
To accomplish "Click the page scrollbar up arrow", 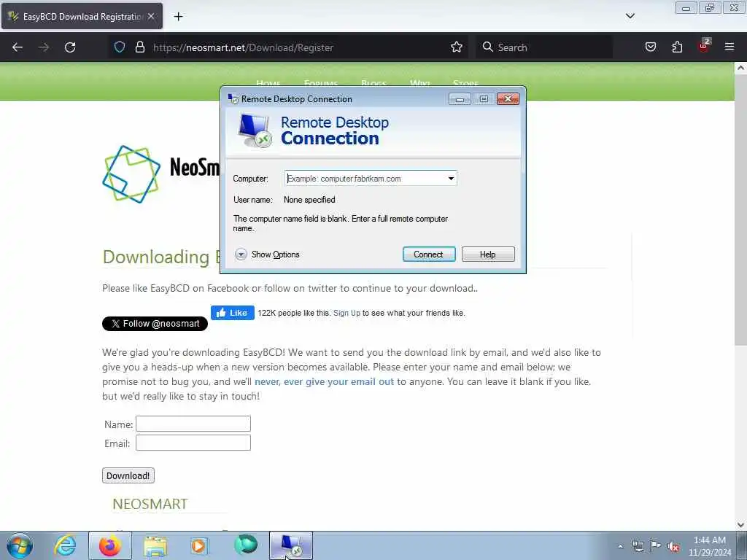I will 740,68.
